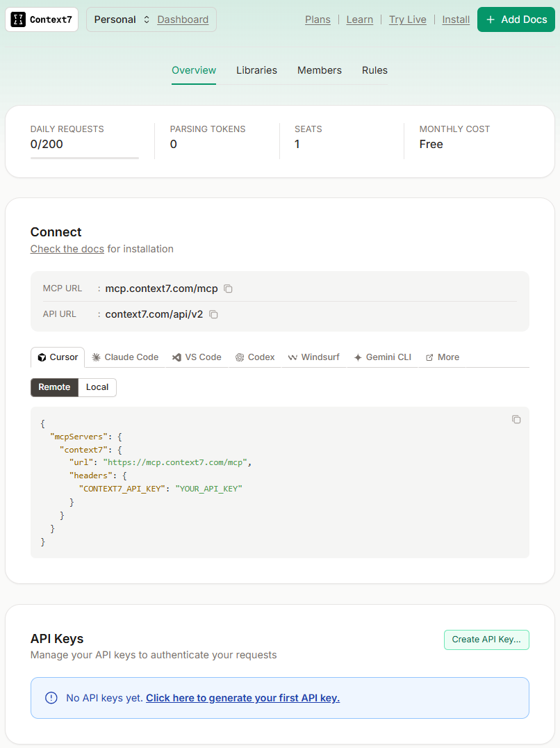Copy the JSON config code block
Image resolution: width=560 pixels, height=748 pixels.
pos(516,419)
